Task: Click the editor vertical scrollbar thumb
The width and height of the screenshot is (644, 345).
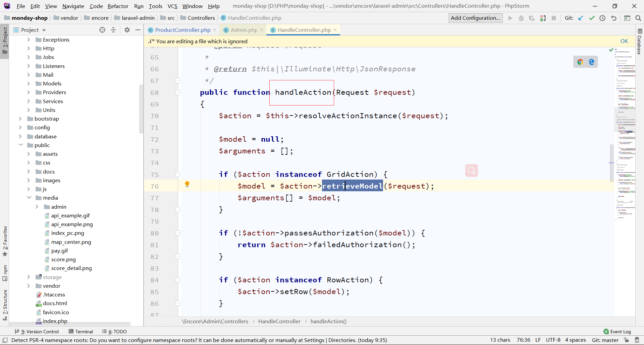Action: 612,163
